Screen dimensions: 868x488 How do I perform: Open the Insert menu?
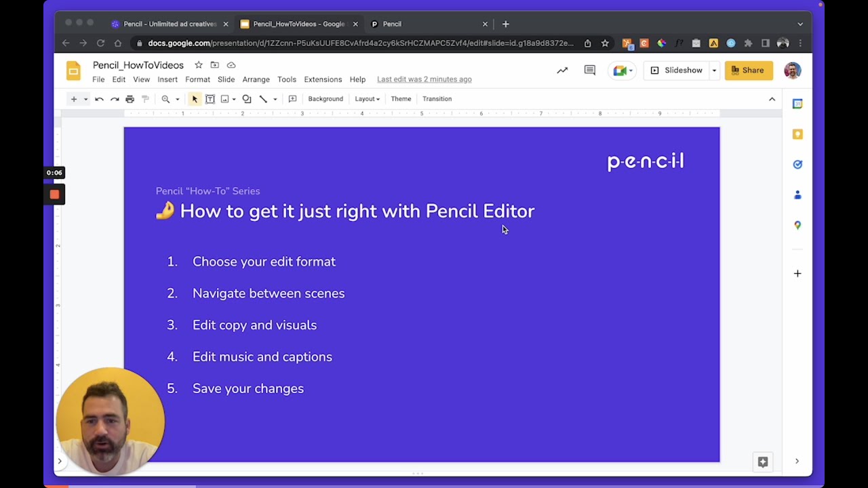[167, 79]
